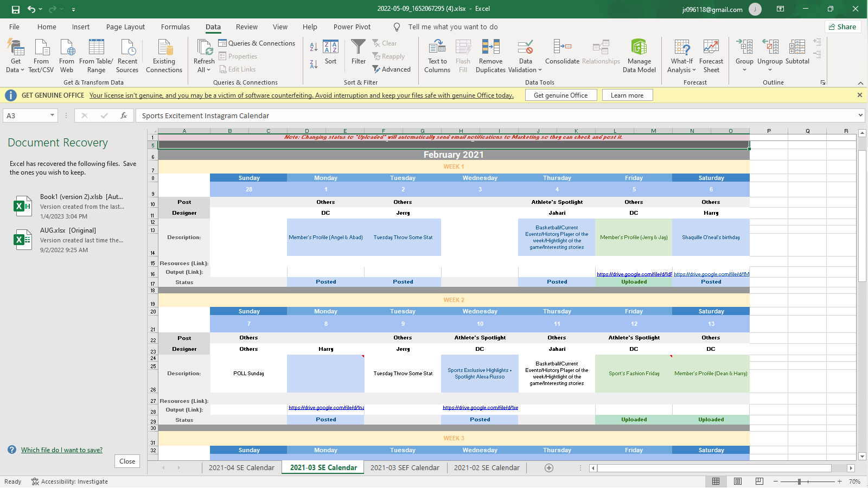This screenshot has width=868, height=488.
Task: Open the Text to Columns tool
Action: click(437, 48)
